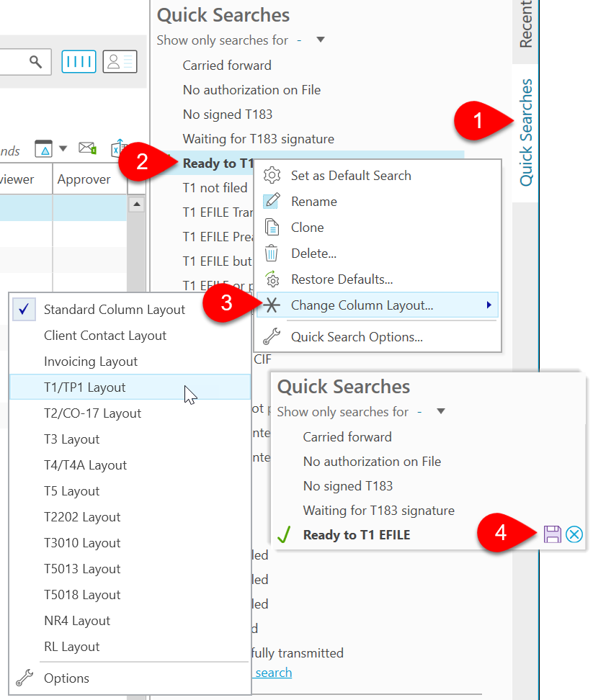This screenshot has width=593, height=700.
Task: Open Change Column Layout... submenu
Action: tap(378, 305)
